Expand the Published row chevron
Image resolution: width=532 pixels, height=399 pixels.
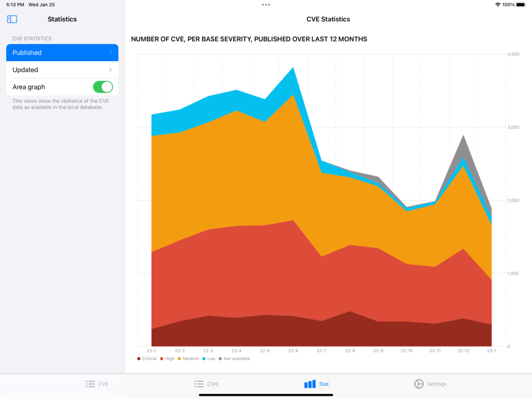[110, 53]
